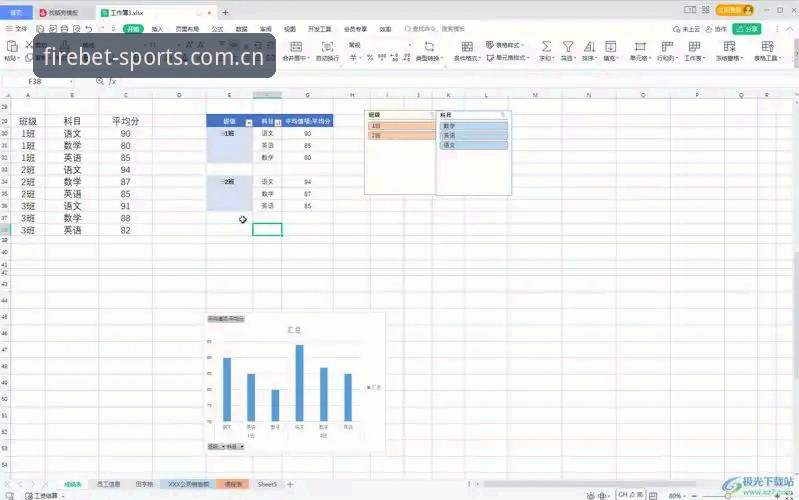This screenshot has width=799, height=500.
Task: Select cell containing 平均分 header
Action: 125,121
